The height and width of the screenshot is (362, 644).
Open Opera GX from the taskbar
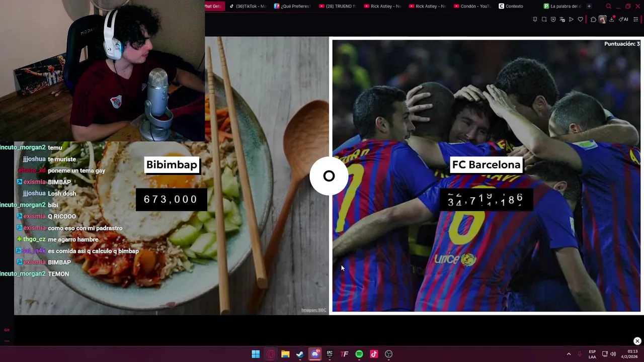(x=271, y=354)
